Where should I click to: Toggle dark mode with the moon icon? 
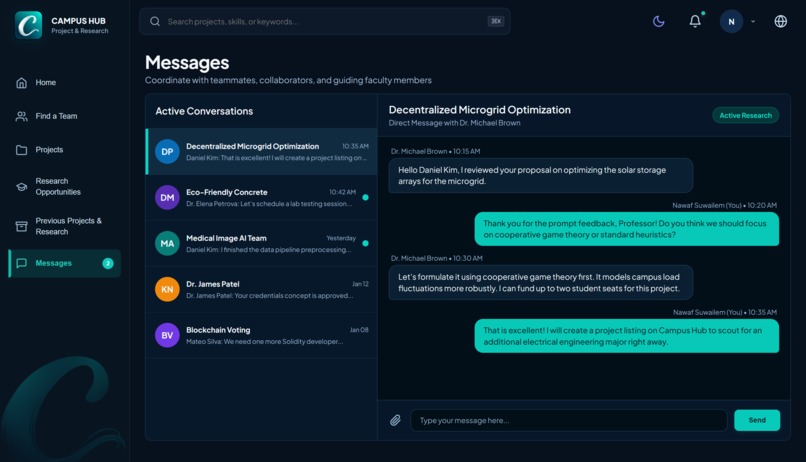click(x=658, y=22)
